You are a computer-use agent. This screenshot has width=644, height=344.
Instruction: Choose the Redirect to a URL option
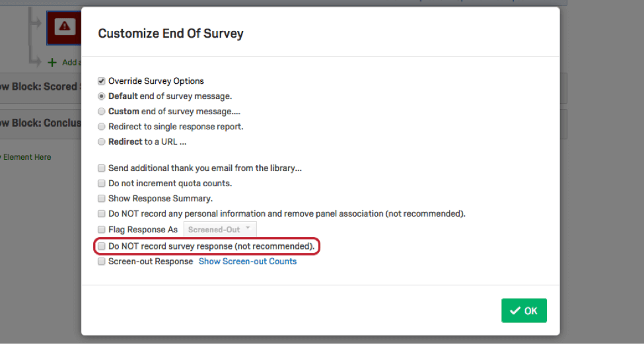pos(102,142)
